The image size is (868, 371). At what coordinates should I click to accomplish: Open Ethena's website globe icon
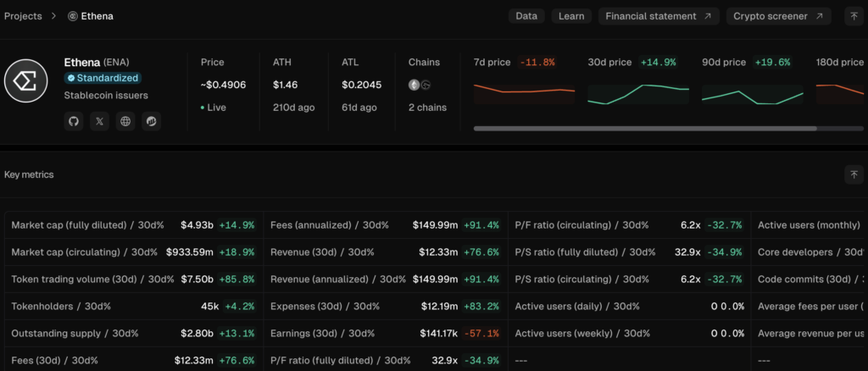point(125,121)
